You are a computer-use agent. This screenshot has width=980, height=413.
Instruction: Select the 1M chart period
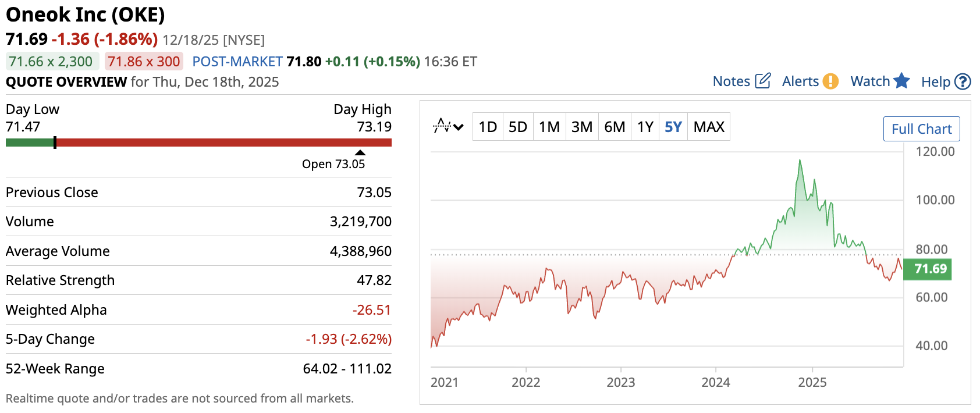click(549, 127)
